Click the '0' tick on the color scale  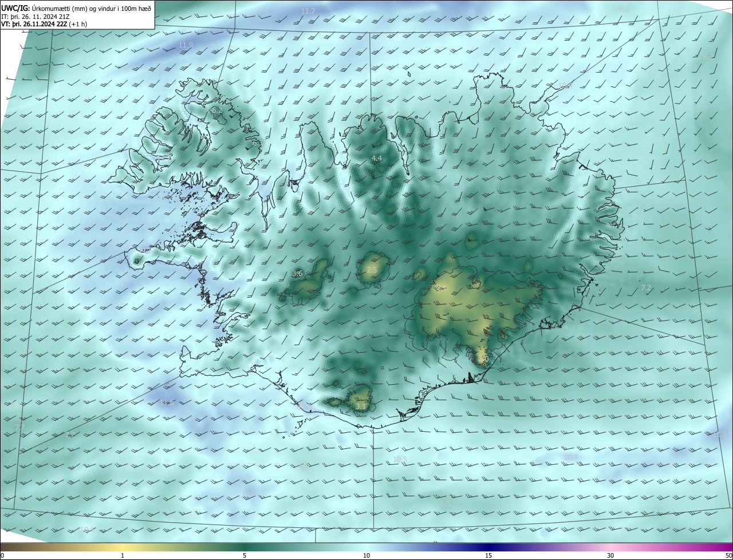pyautogui.click(x=2, y=555)
